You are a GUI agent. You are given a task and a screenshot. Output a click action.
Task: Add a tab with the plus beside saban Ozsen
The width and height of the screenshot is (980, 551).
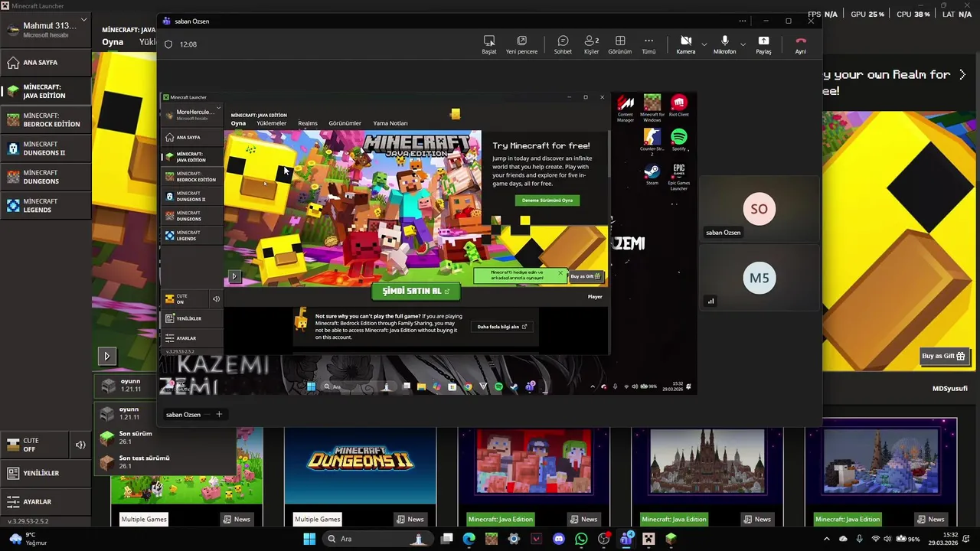(218, 414)
